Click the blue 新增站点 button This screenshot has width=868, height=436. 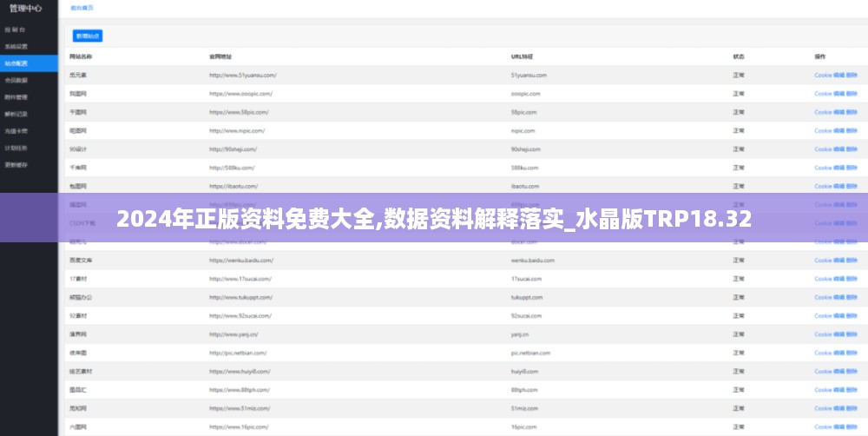pyautogui.click(x=88, y=36)
